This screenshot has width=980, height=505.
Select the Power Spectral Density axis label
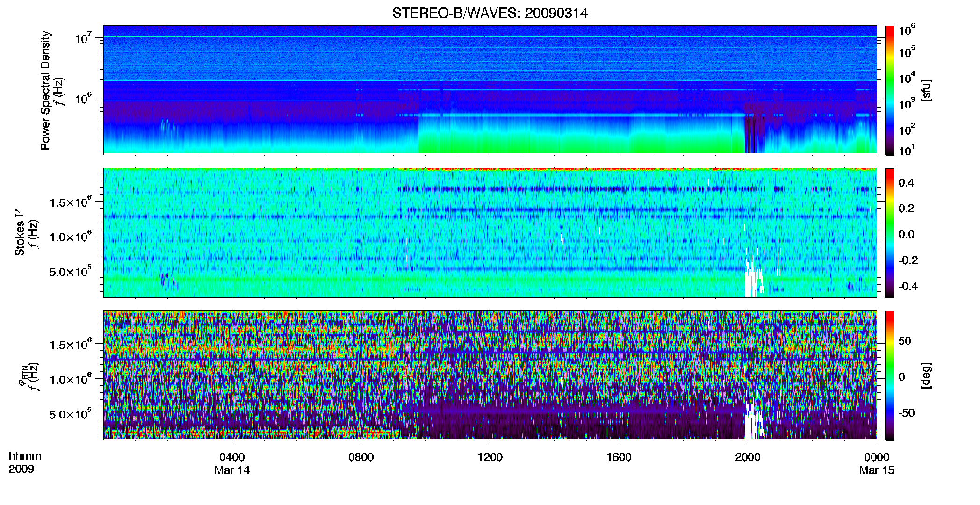(x=45, y=90)
